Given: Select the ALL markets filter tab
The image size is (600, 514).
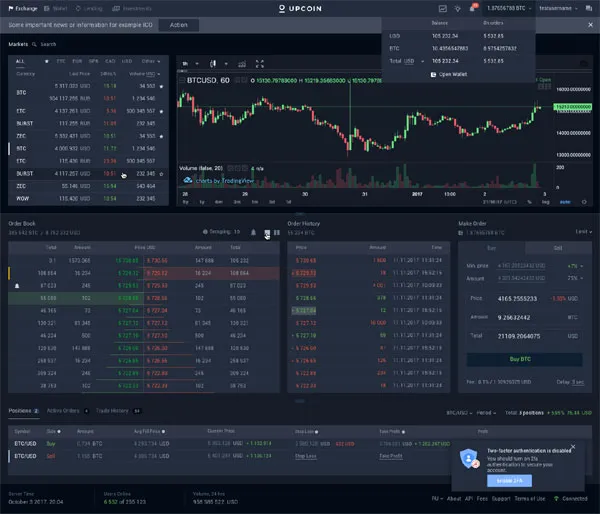Looking at the screenshot, I should pos(20,61).
